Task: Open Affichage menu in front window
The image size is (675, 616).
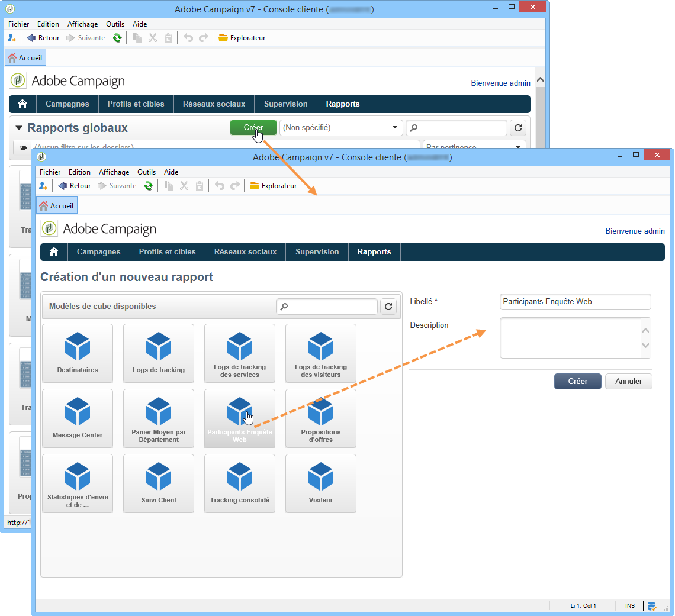Action: tap(114, 172)
